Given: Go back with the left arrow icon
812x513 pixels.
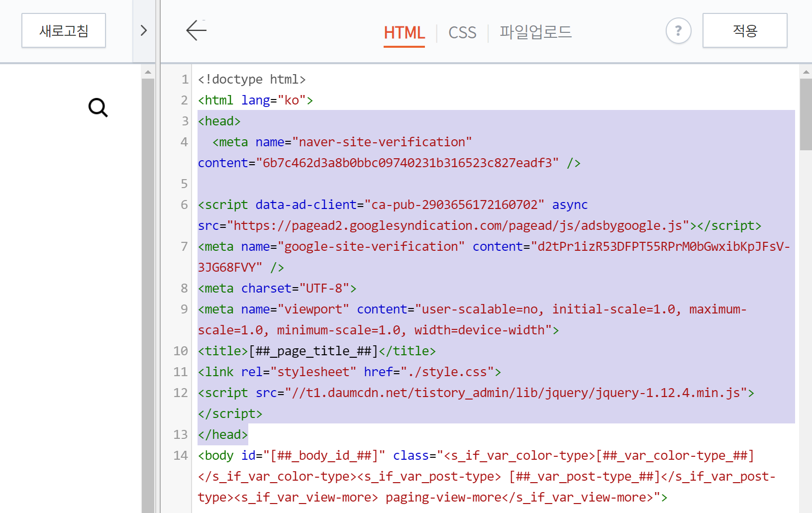Looking at the screenshot, I should (x=196, y=30).
